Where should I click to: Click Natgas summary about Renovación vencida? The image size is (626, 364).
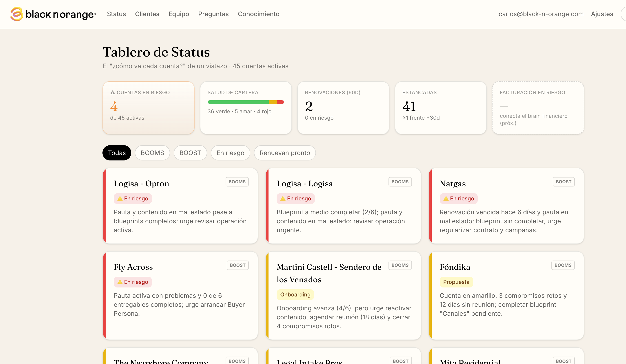click(x=504, y=221)
